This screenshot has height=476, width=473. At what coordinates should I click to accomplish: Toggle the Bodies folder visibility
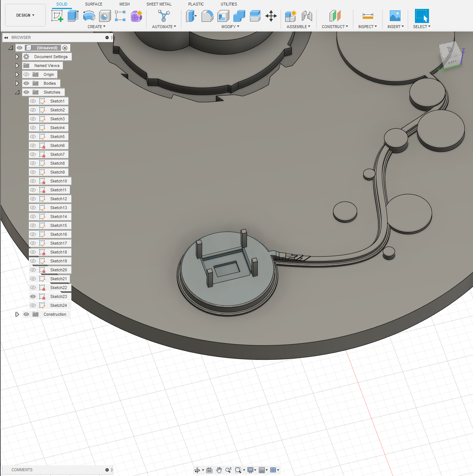pos(26,83)
